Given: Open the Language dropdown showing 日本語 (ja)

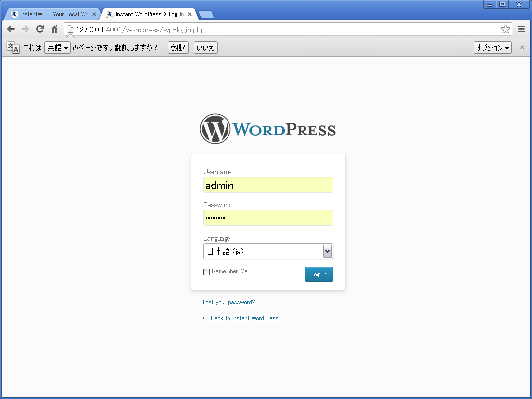Looking at the screenshot, I should (268, 251).
